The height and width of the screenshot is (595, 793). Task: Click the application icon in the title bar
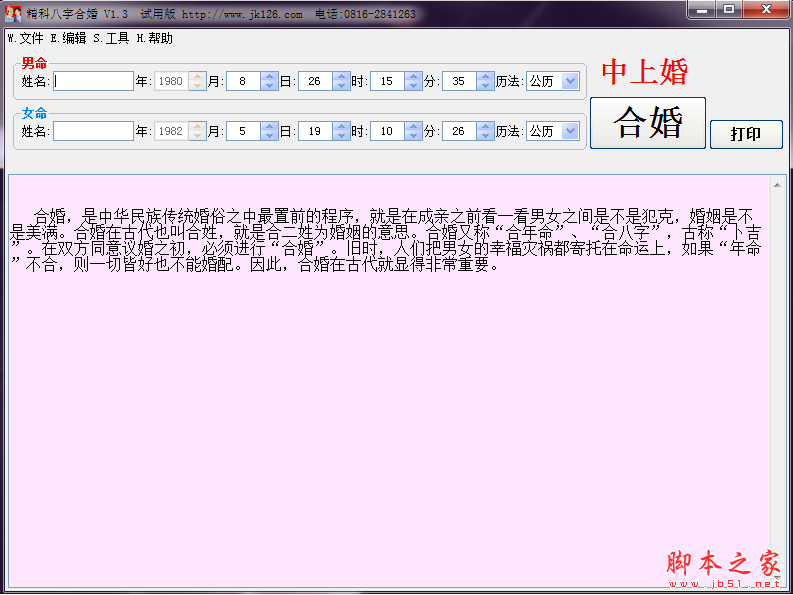[13, 14]
